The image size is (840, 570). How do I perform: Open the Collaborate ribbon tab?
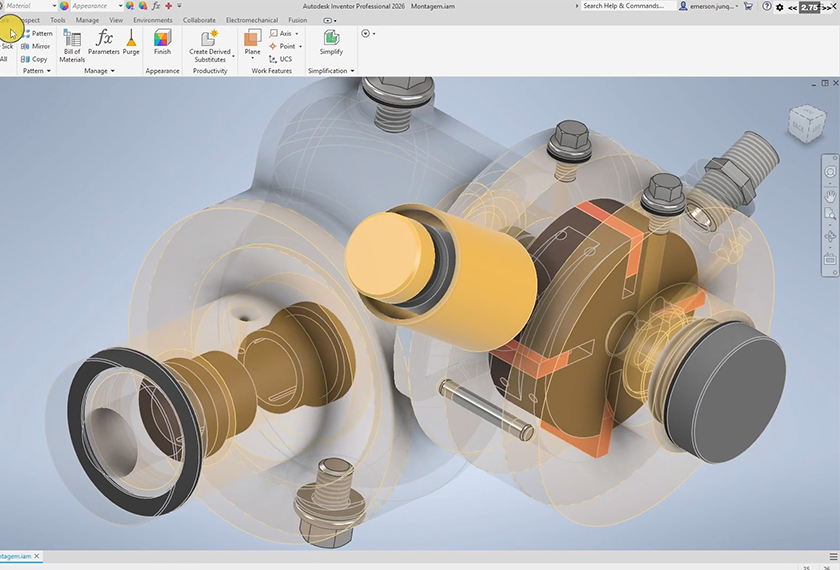(x=199, y=19)
